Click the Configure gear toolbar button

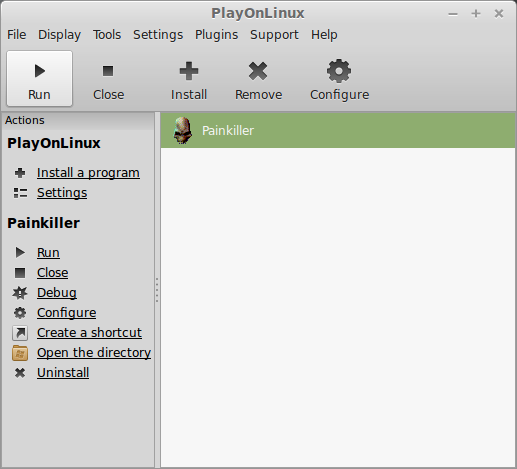(x=339, y=79)
